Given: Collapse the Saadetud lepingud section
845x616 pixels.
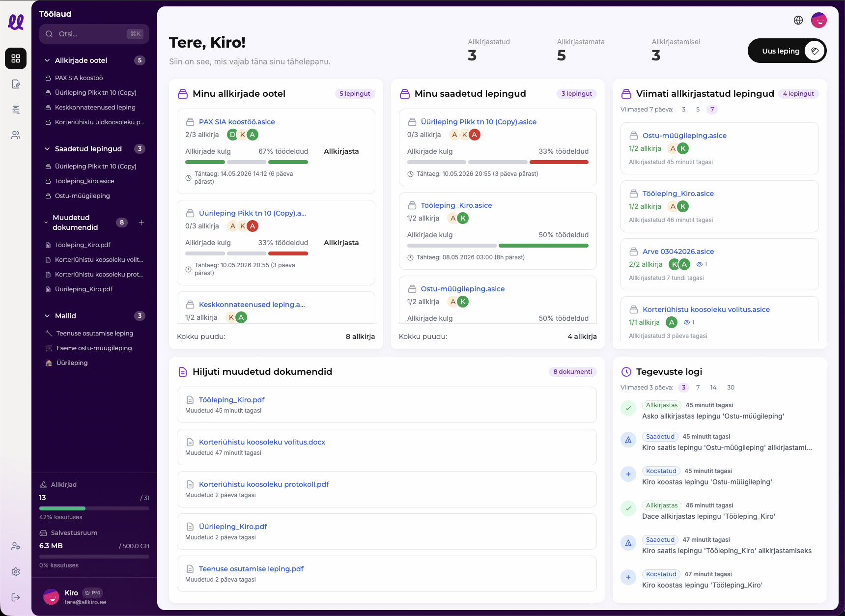Looking at the screenshot, I should pyautogui.click(x=47, y=149).
